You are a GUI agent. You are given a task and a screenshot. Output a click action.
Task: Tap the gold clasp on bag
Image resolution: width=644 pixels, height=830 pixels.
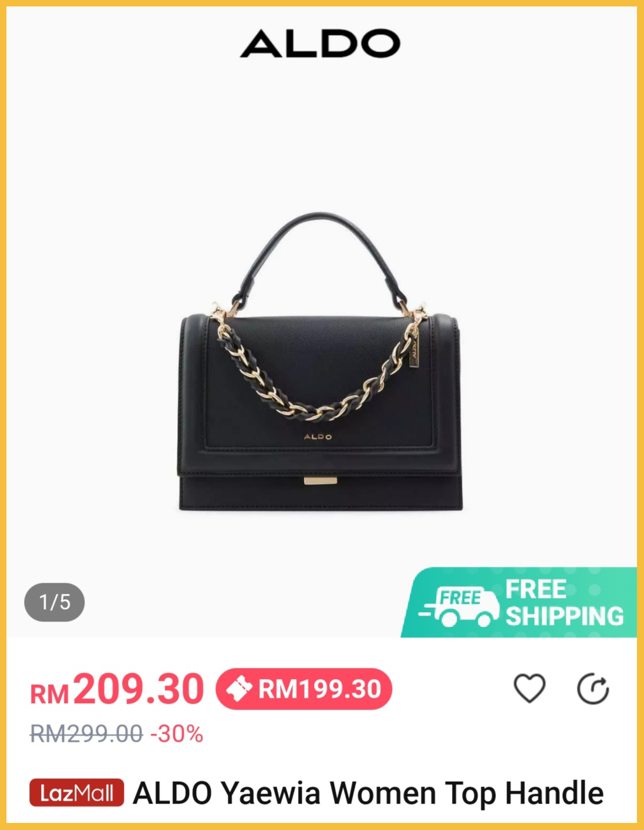click(x=321, y=481)
